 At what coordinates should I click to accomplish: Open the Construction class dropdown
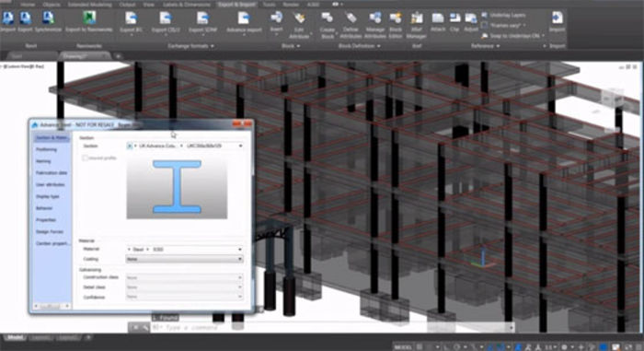click(x=184, y=277)
